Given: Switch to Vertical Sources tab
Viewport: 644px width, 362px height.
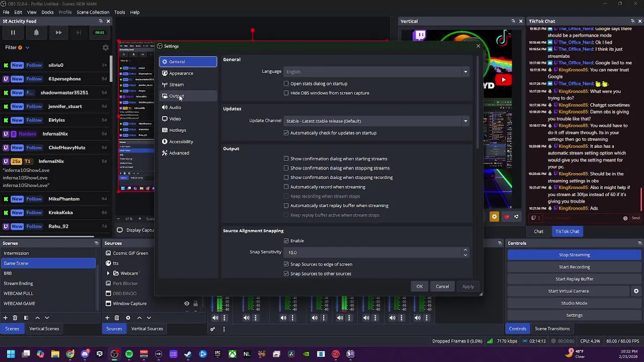Looking at the screenshot, I should [147, 329].
